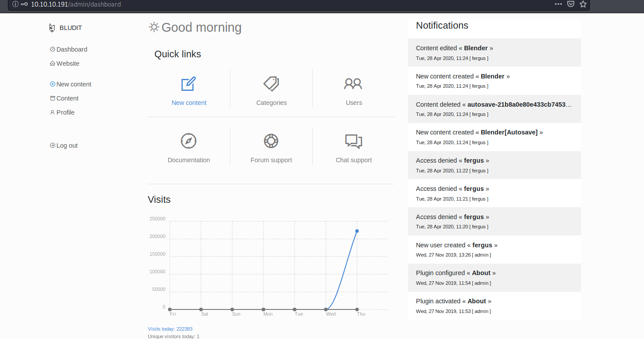Open Content in the sidebar menu
The image size is (644, 339).
click(67, 98)
